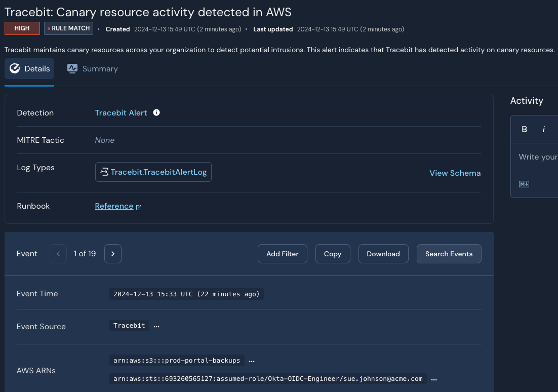
Task: Click the Search Events button
Action: pyautogui.click(x=449, y=254)
